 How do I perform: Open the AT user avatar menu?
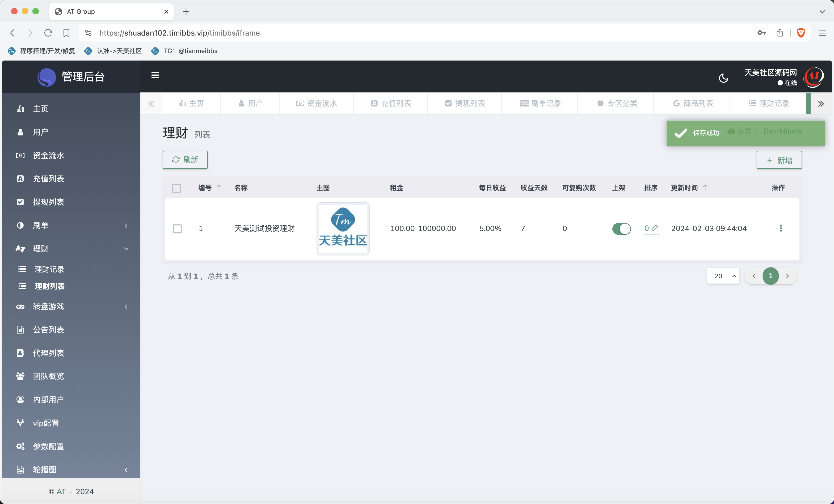point(813,78)
